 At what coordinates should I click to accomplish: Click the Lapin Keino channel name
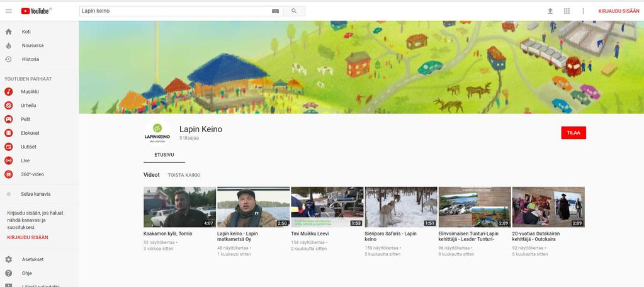[201, 129]
